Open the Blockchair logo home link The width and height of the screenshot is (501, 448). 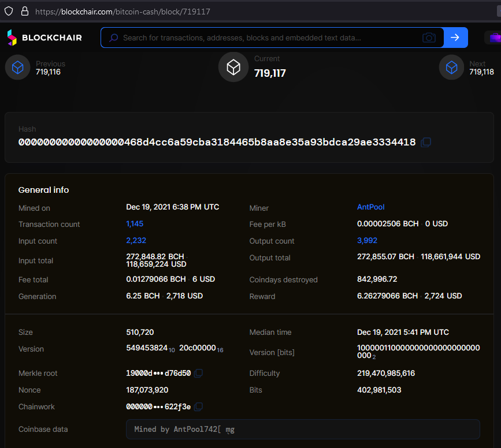pyautogui.click(x=44, y=38)
